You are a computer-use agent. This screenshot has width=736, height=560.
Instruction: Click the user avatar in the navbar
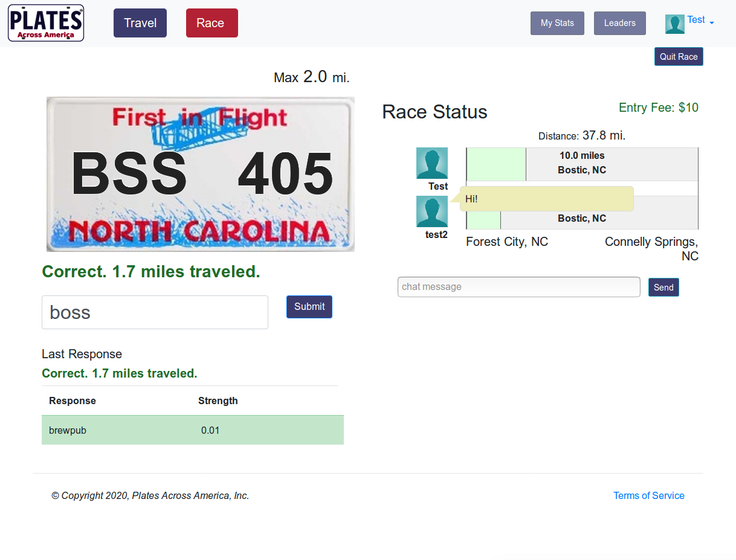click(674, 24)
